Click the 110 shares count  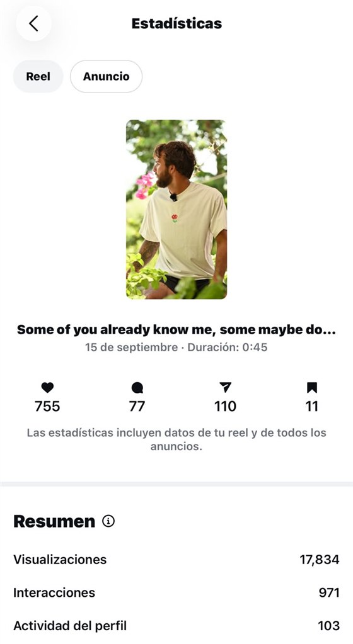point(225,406)
